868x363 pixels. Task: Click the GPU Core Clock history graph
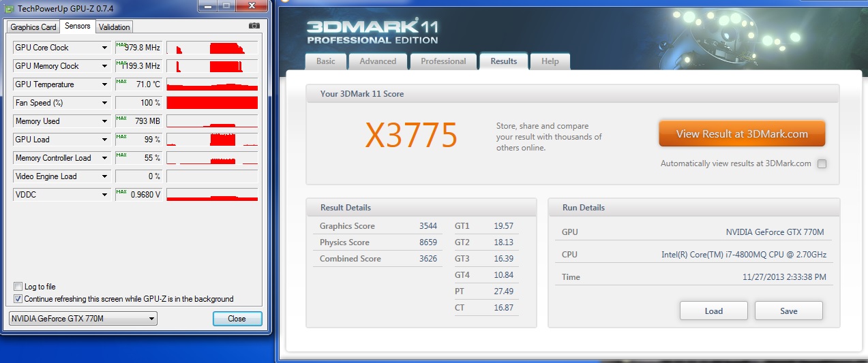click(212, 48)
